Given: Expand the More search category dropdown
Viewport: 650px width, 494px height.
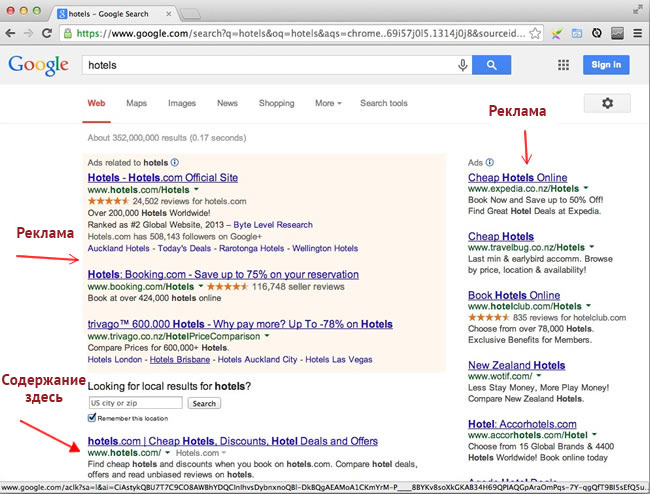Looking at the screenshot, I should click(328, 103).
